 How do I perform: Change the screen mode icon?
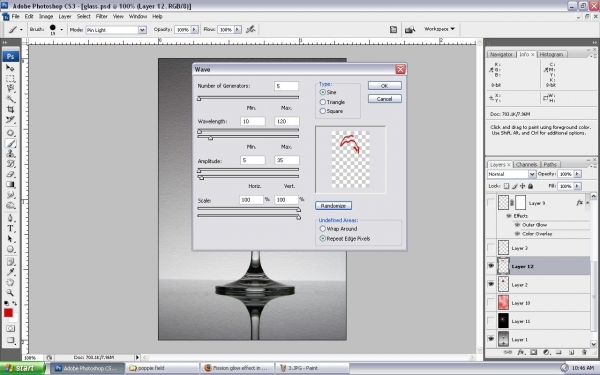tap(10, 340)
